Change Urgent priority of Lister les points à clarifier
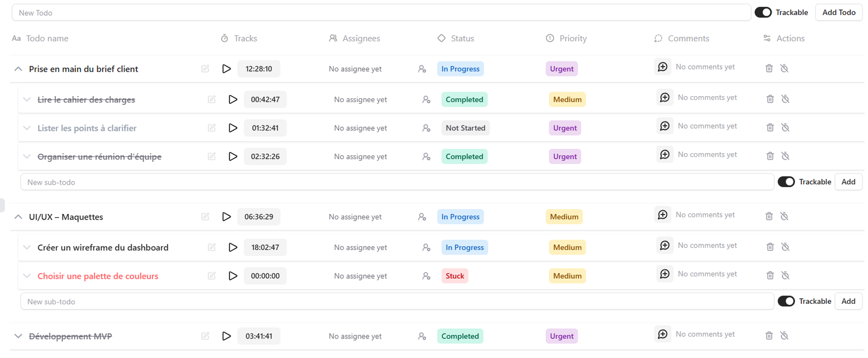868x358 pixels. [x=565, y=128]
